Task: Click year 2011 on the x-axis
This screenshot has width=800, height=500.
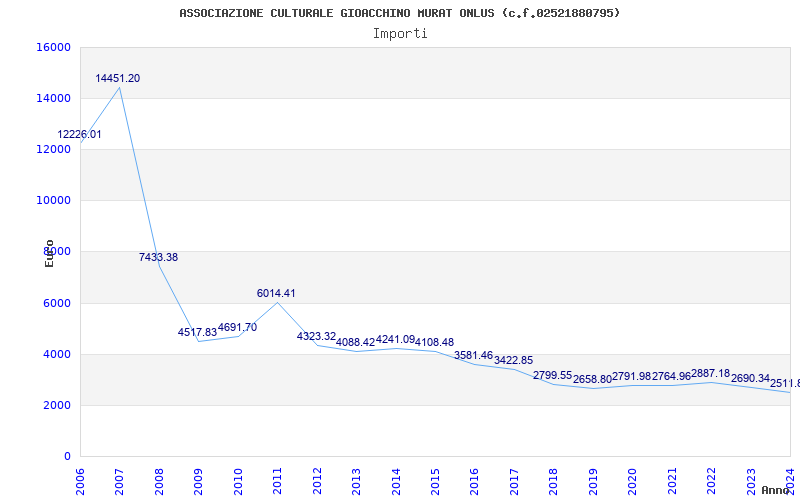Action: coord(278,481)
